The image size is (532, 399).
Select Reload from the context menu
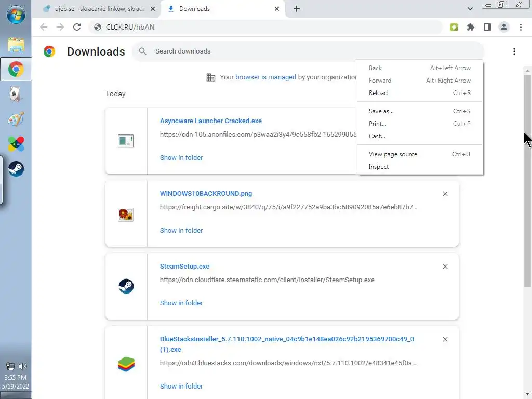[378, 93]
